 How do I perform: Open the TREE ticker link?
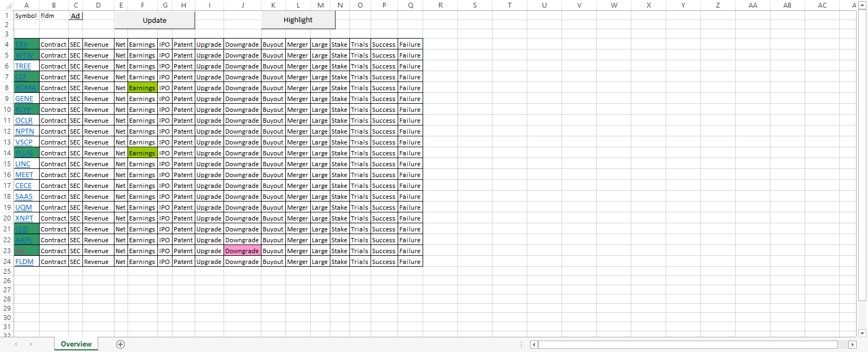pyautogui.click(x=23, y=66)
